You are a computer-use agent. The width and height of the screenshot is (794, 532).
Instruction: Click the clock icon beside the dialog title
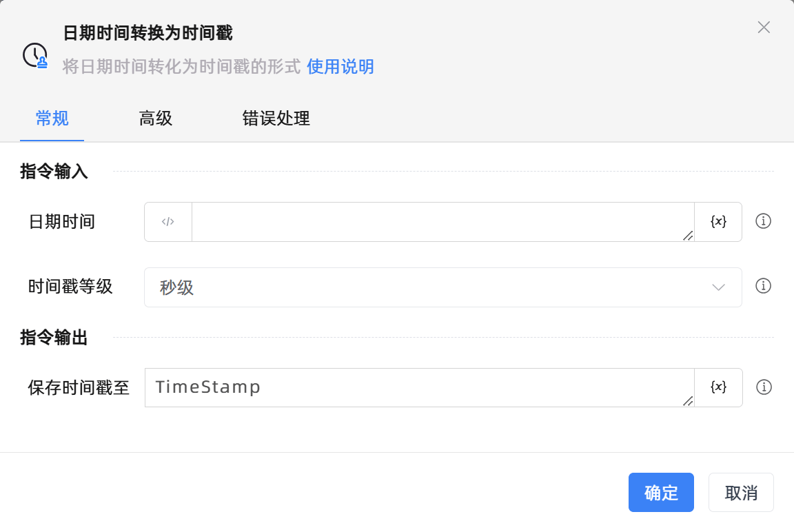34,55
